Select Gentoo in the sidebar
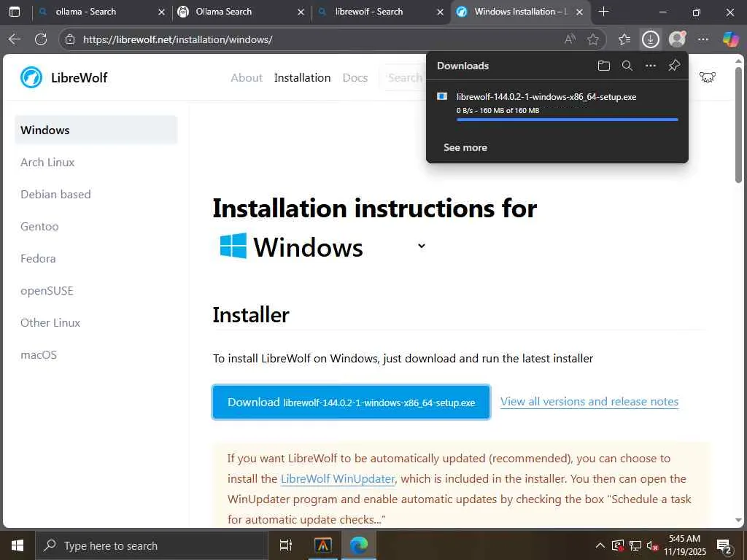 coord(39,227)
